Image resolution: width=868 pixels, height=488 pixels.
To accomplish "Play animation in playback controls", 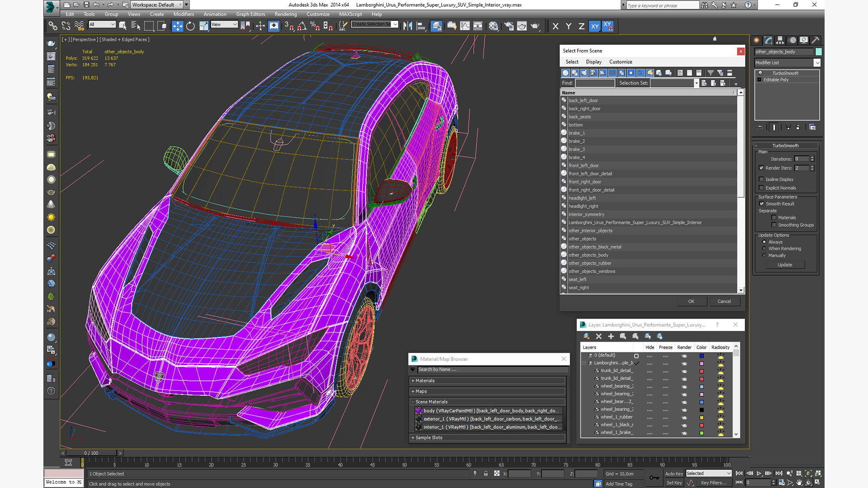I will pos(759,473).
